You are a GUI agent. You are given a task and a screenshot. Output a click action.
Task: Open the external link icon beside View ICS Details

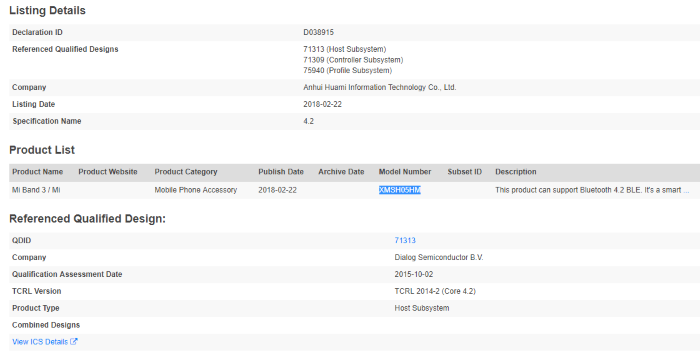coord(74,341)
